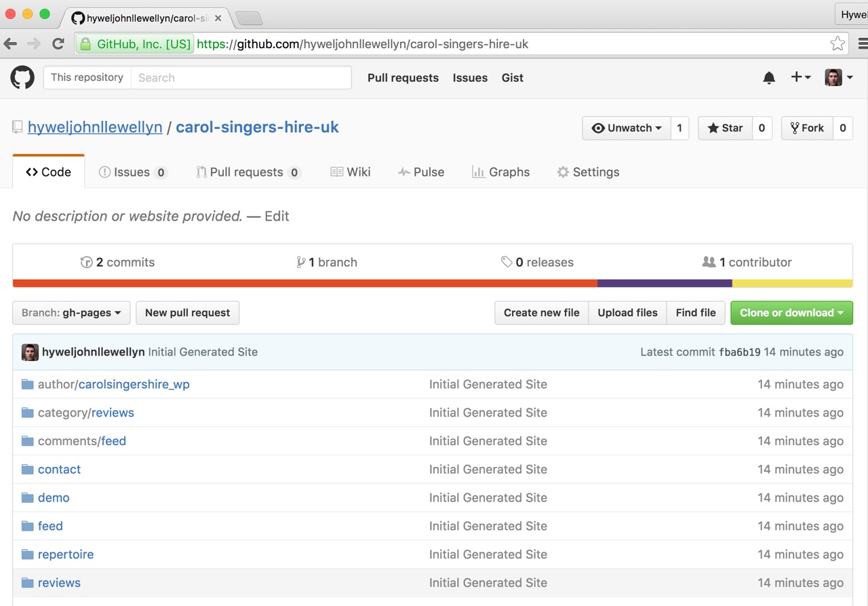Click Find file button

click(696, 313)
